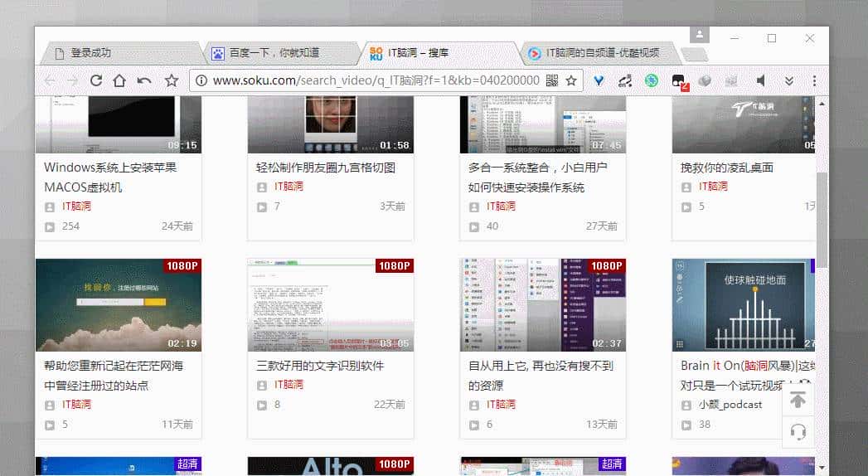Go forward with the forward arrow
Viewport: 868px width, 476px height.
(x=72, y=80)
